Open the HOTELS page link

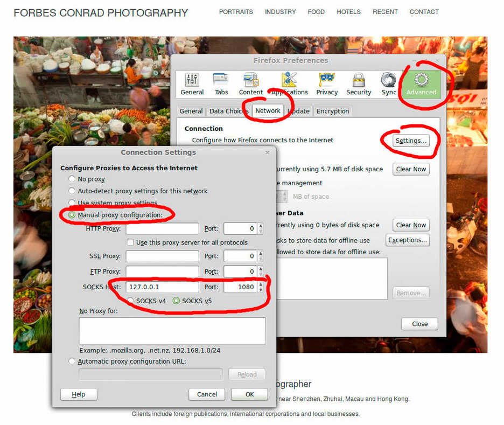pos(348,12)
